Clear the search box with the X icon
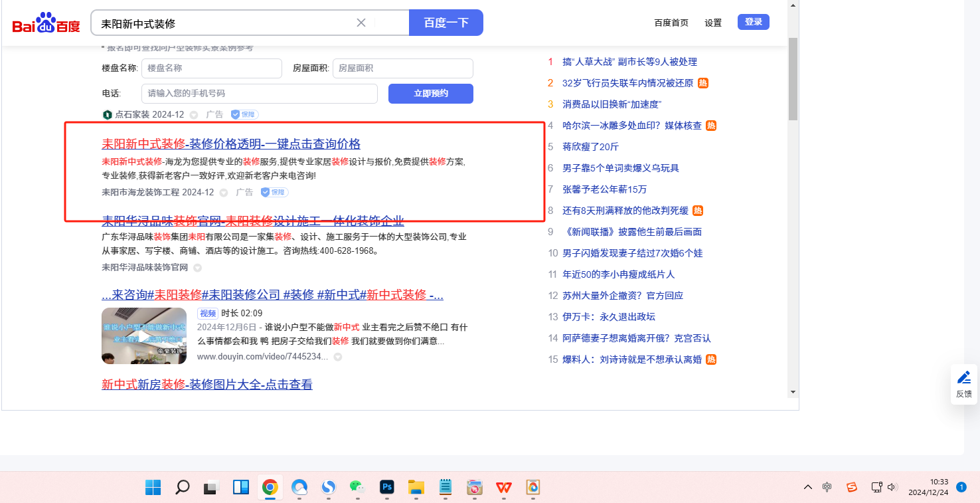980x503 pixels. [361, 23]
